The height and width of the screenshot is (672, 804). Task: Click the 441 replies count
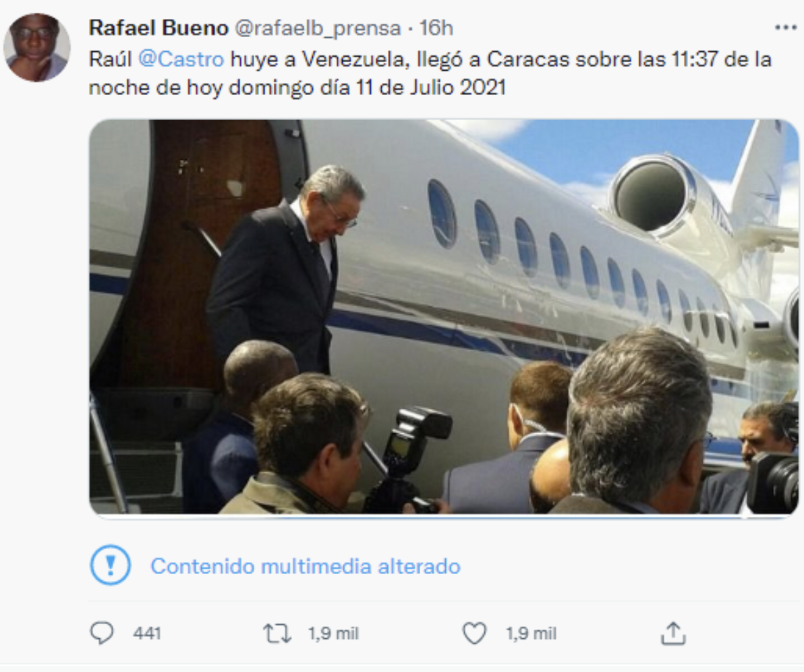tap(147, 634)
